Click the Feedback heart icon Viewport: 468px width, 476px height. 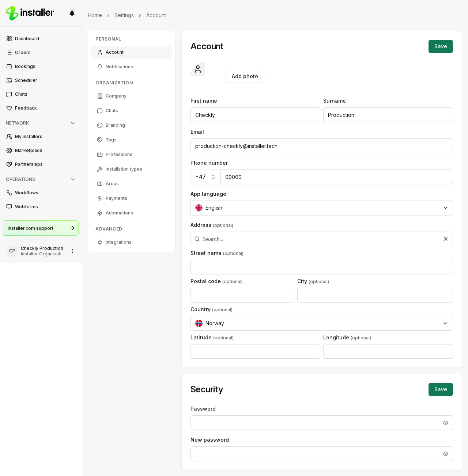tap(9, 108)
